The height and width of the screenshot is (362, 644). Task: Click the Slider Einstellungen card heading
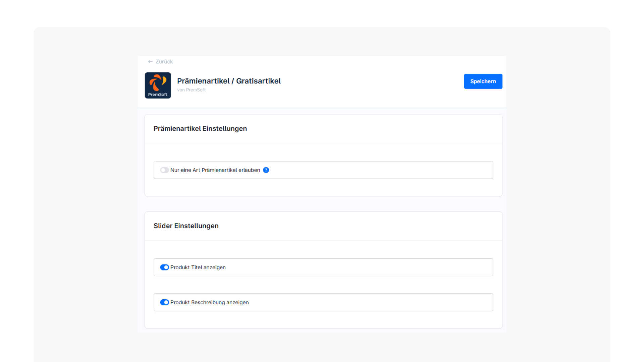(x=186, y=226)
